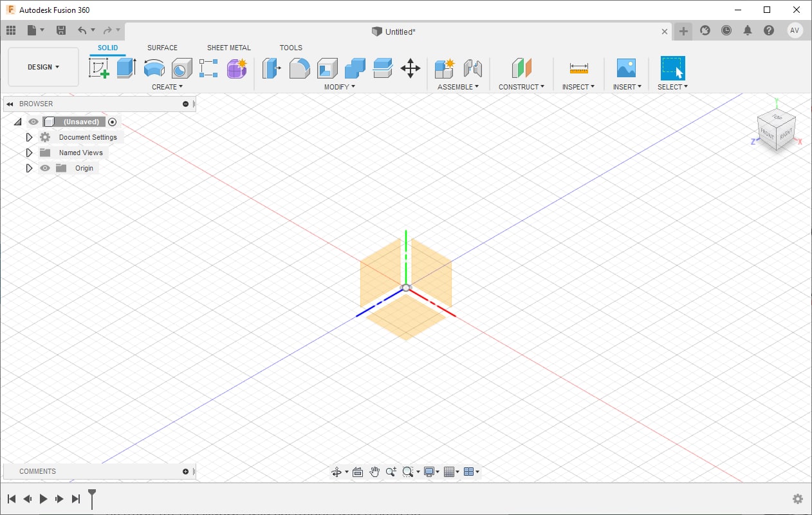
Task: Select the Press Pull tool
Action: 272,68
